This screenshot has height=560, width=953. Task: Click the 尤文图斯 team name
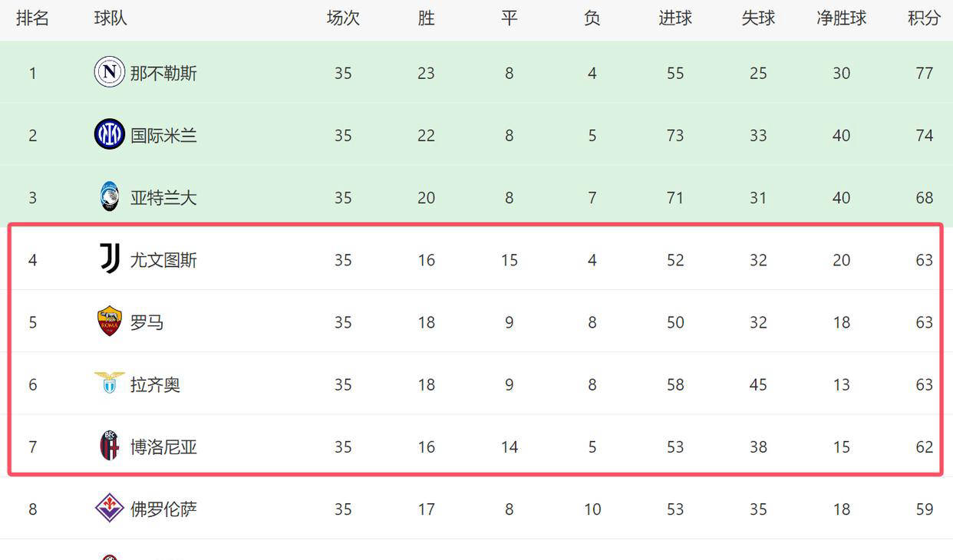(163, 260)
